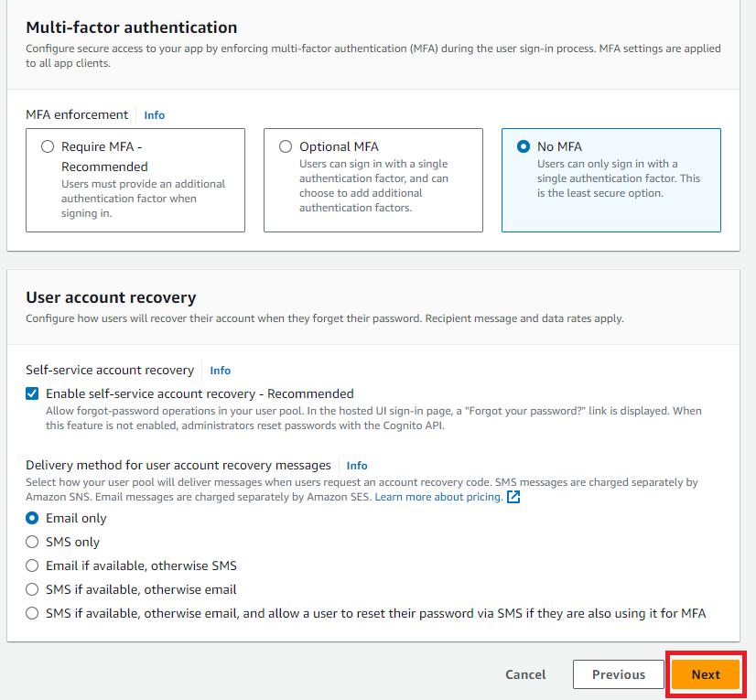Open Info link next to MFA enforcement
Screen dimensions: 756x700
point(155,115)
